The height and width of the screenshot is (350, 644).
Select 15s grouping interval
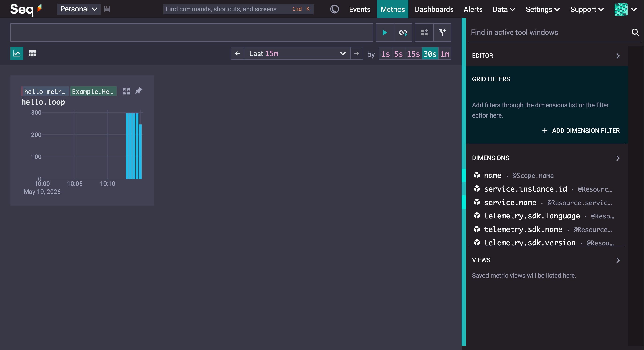(x=413, y=54)
